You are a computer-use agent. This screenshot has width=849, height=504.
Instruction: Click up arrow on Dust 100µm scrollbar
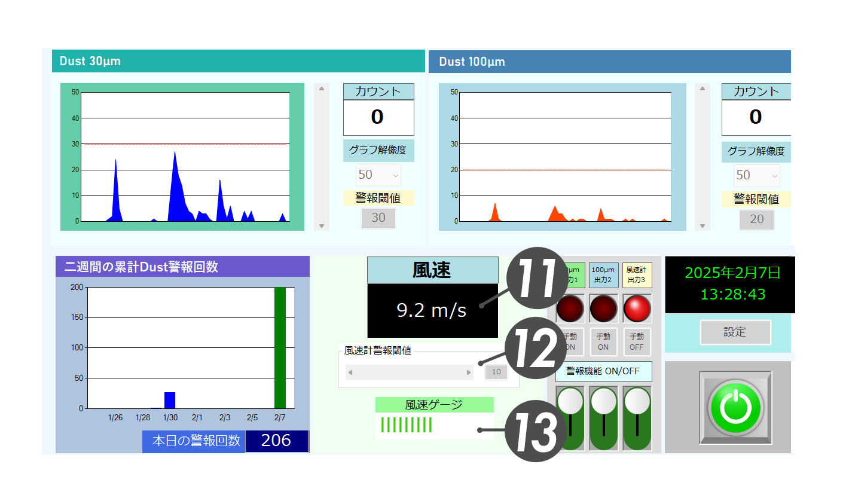(x=703, y=89)
